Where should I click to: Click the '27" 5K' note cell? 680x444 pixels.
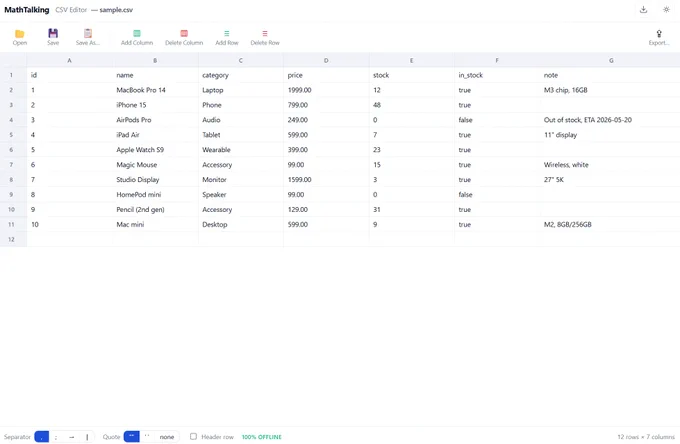tap(611, 180)
